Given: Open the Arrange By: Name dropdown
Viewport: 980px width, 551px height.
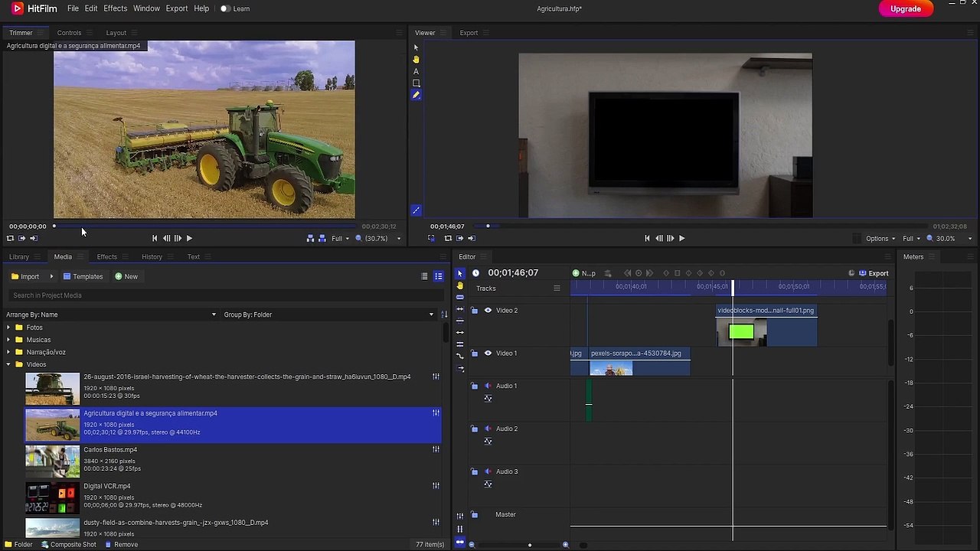Looking at the screenshot, I should coord(111,315).
